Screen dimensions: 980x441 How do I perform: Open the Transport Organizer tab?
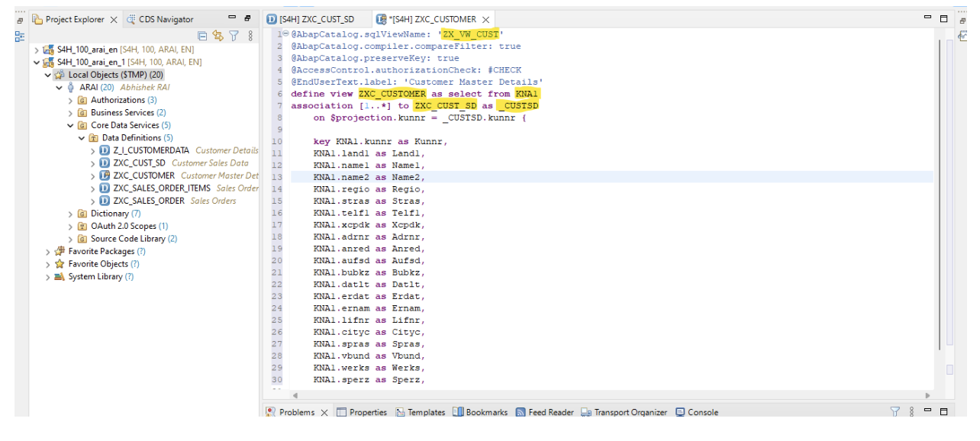624,412
